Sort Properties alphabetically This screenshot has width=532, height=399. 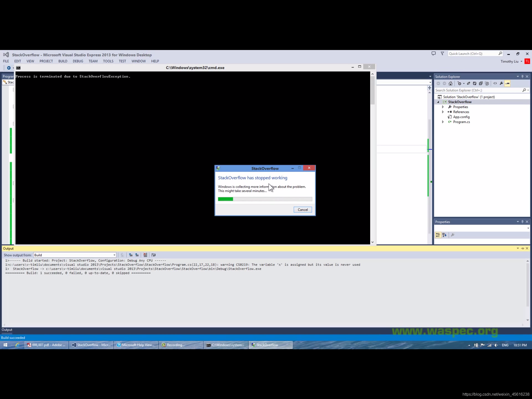pyautogui.click(x=444, y=235)
